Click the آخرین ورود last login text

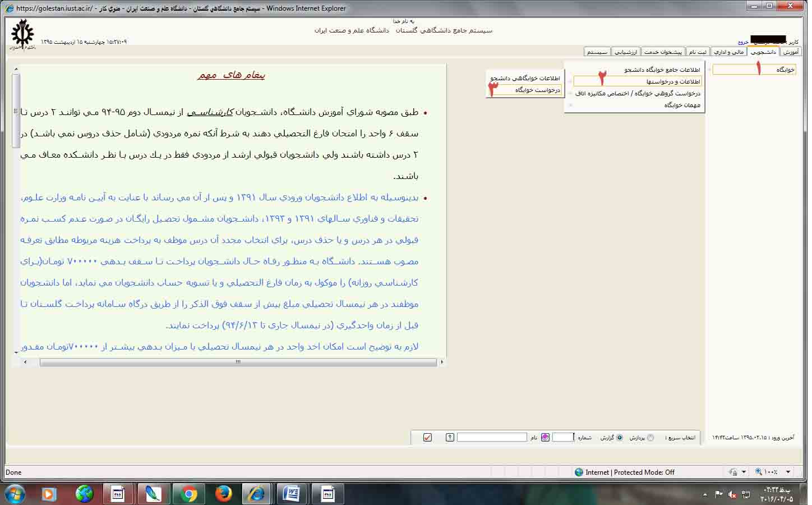point(753,437)
